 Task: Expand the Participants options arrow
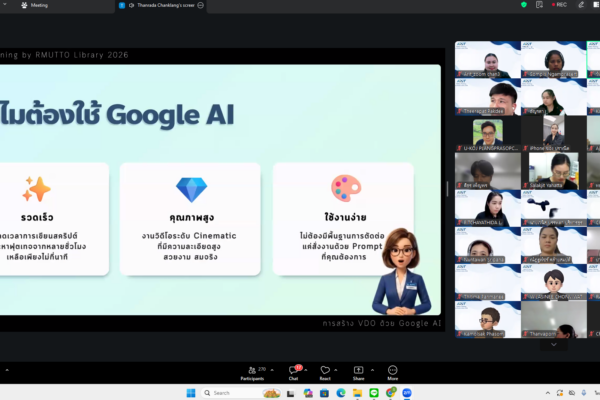coord(272,370)
